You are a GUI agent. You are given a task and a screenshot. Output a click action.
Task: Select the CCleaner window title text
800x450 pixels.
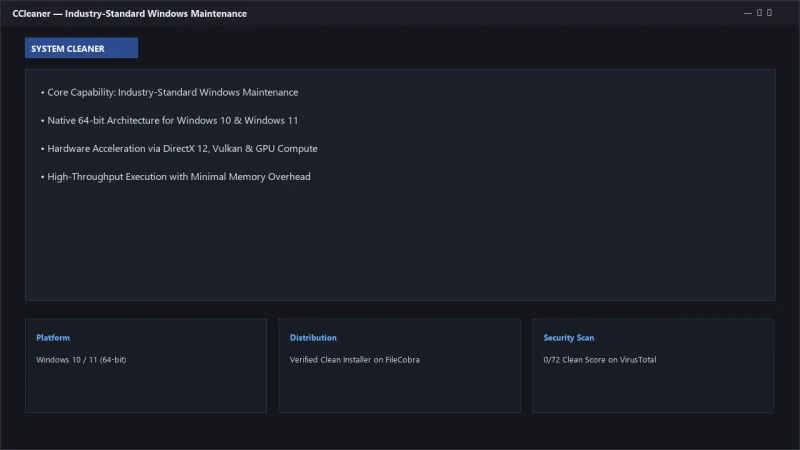tap(130, 14)
